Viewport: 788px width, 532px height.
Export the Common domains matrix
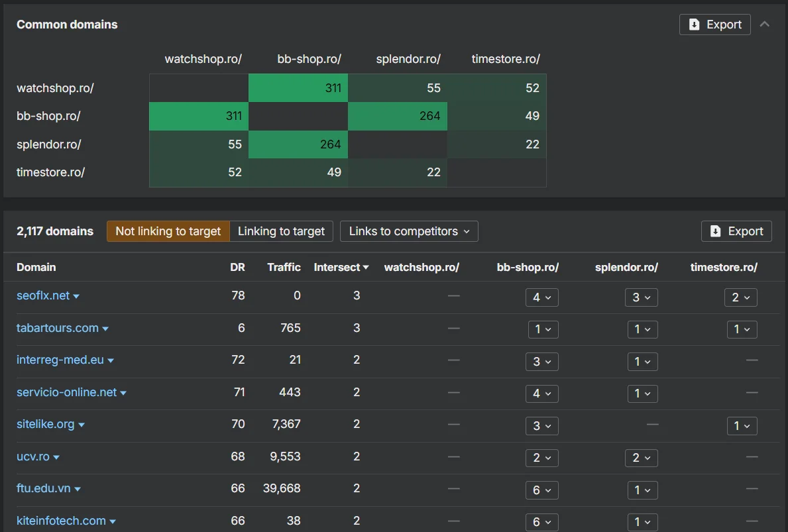714,25
